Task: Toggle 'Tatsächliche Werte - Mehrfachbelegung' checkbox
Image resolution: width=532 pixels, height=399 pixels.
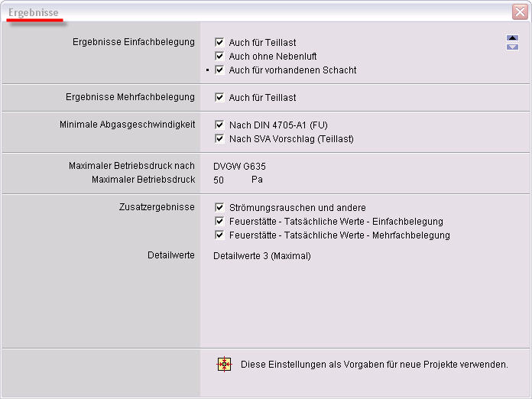Action: [220, 235]
